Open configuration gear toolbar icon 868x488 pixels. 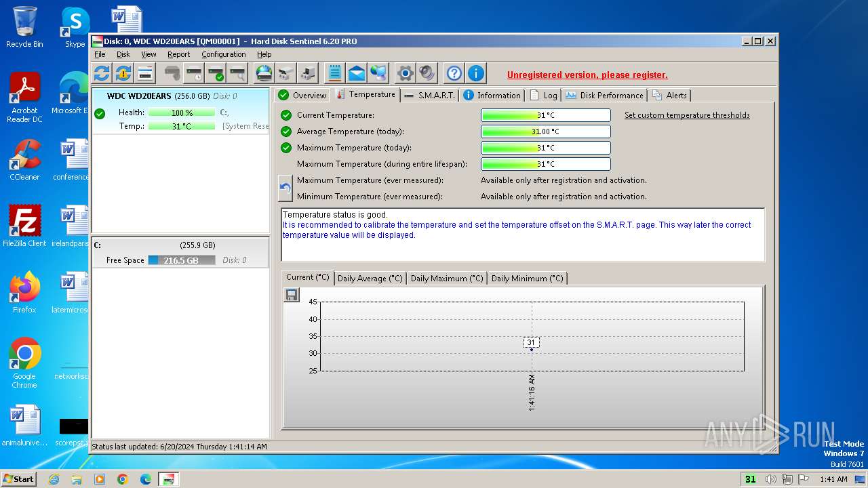point(406,73)
